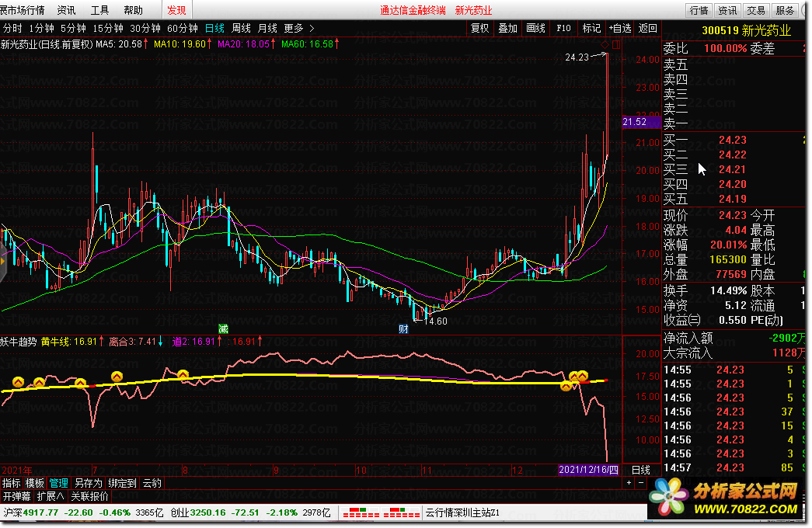Image resolution: width=812 pixels, height=528 pixels.
Task: Expand the 更多 period options chevron
Action: [312, 28]
